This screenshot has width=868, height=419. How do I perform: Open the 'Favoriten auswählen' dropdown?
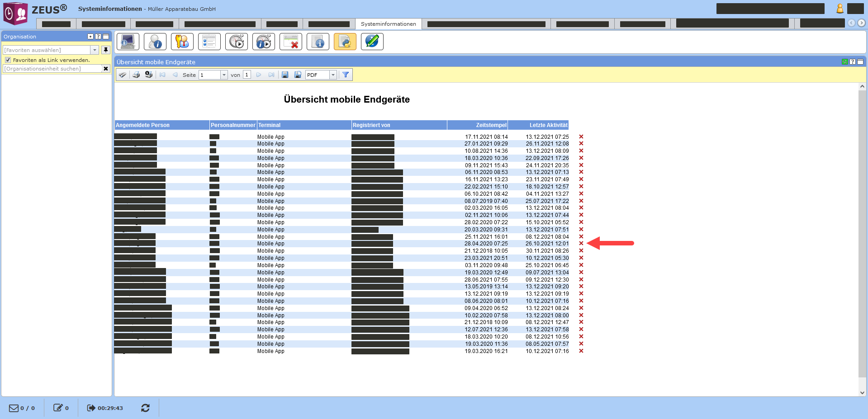(95, 50)
